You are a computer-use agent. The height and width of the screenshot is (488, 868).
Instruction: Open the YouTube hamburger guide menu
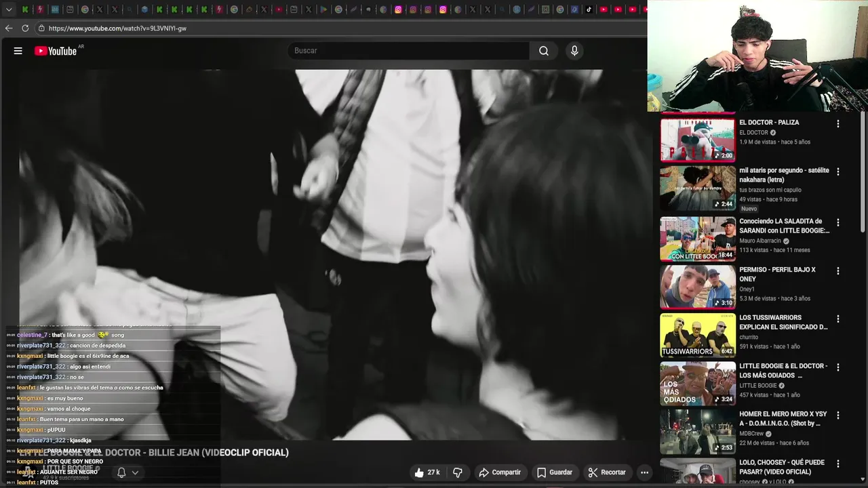tap(18, 51)
